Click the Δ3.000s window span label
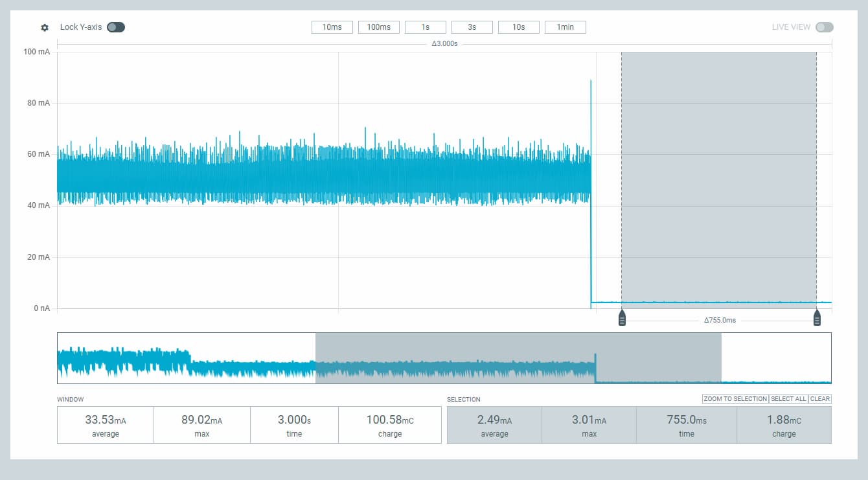 pos(444,44)
